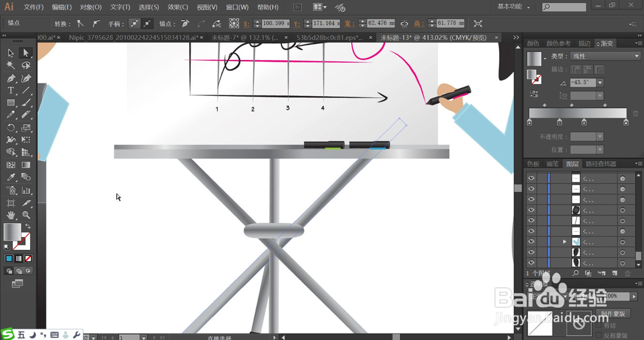644x340 pixels.
Task: Click target circle of first layer row
Action: click(623, 178)
